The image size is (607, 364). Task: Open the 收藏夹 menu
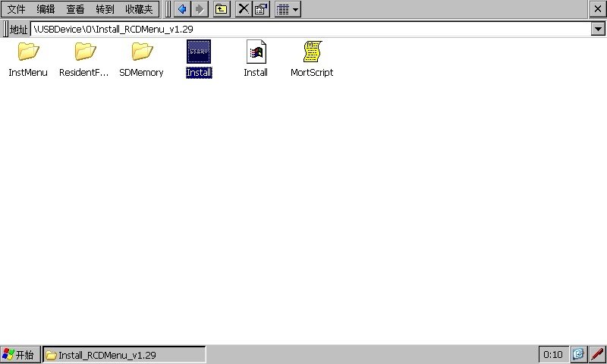point(139,9)
